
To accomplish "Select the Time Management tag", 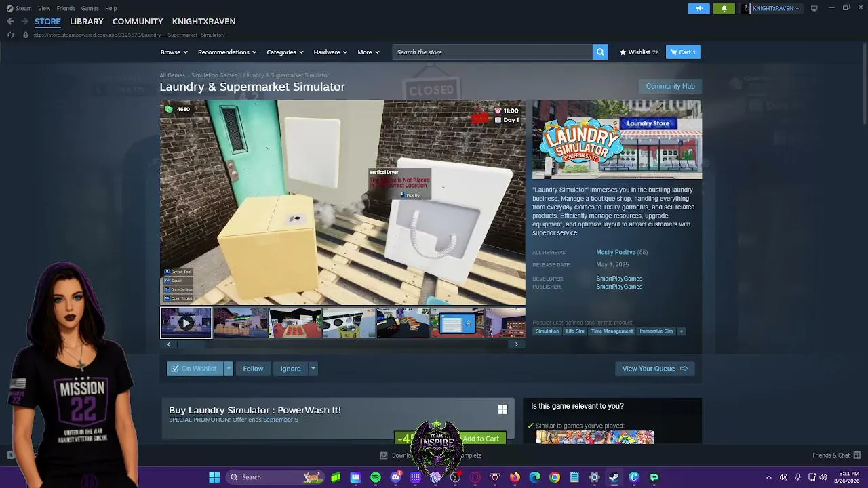I will (x=612, y=331).
